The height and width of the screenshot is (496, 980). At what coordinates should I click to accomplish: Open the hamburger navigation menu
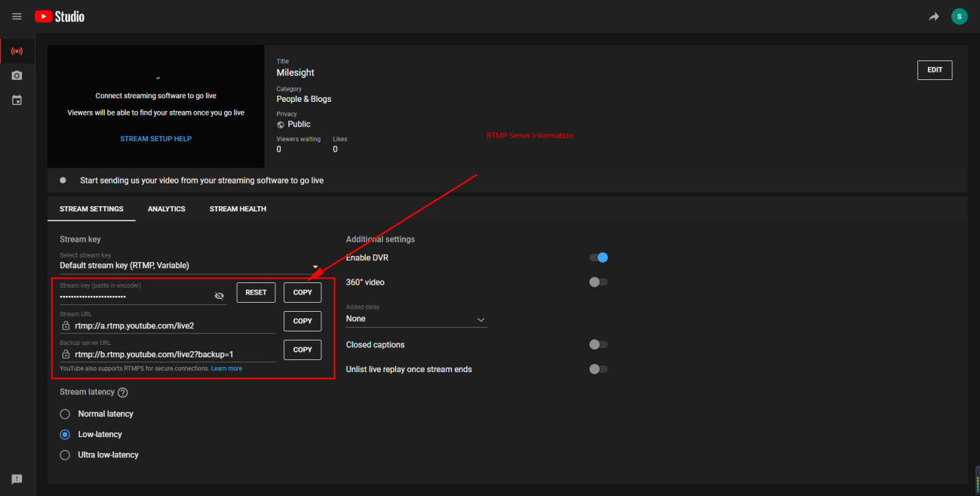(17, 17)
